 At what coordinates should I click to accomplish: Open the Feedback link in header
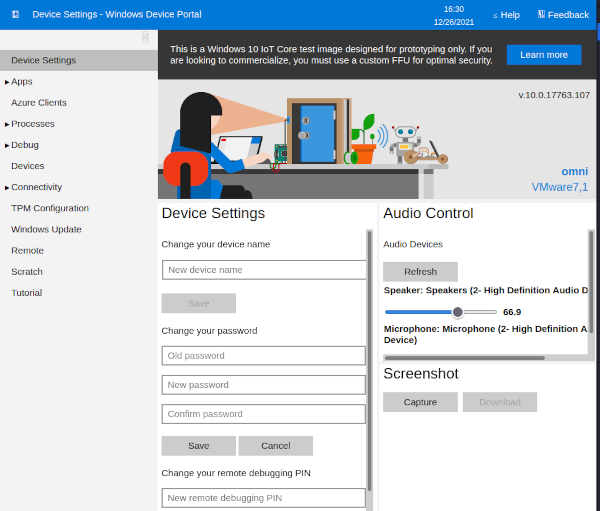tap(563, 15)
